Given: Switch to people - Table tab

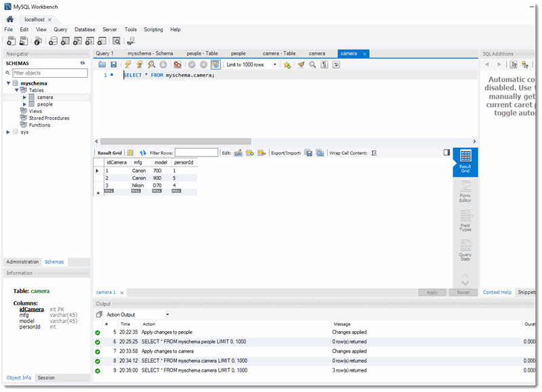Looking at the screenshot, I should click(x=202, y=53).
